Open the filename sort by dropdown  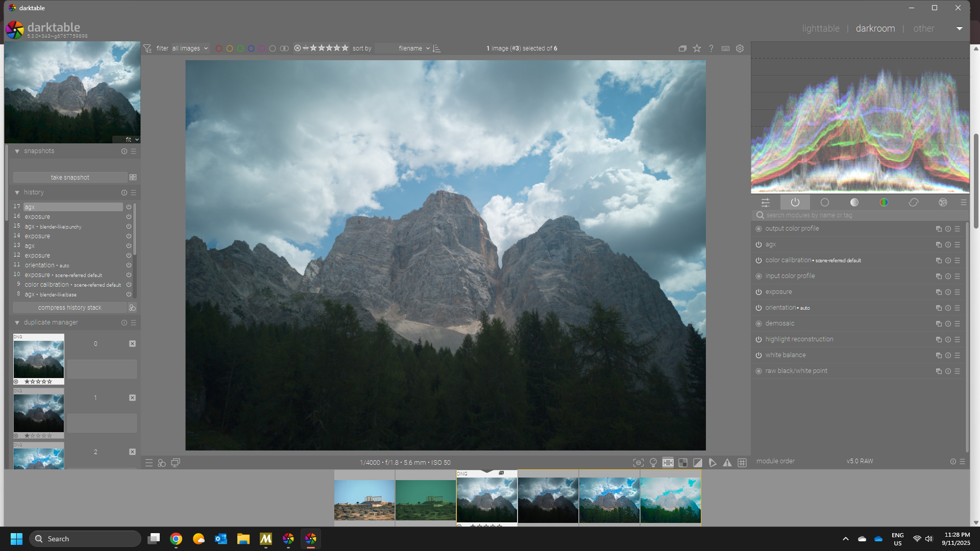413,48
